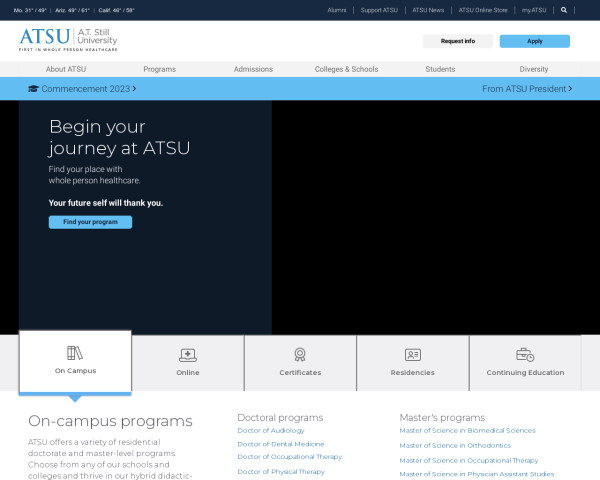Open Master of Science in Occupational Therapy
This screenshot has height=480, width=600.
tap(469, 460)
